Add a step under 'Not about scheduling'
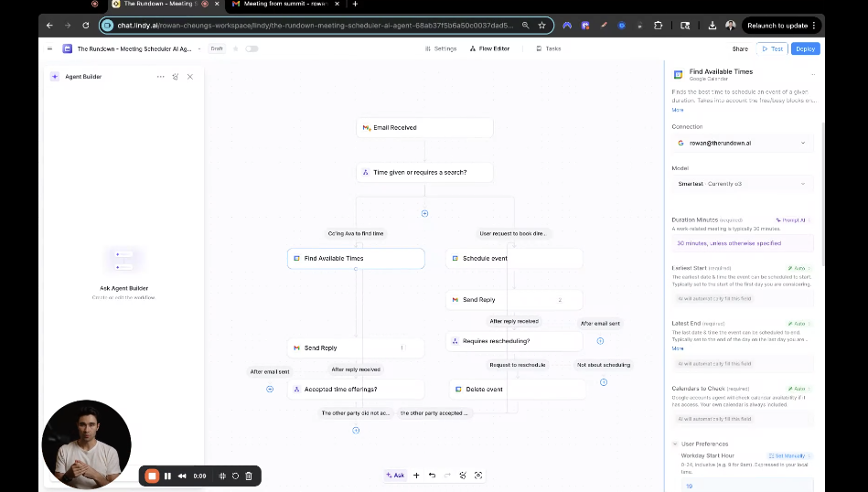Viewport: 868px width, 492px height. [x=604, y=382]
